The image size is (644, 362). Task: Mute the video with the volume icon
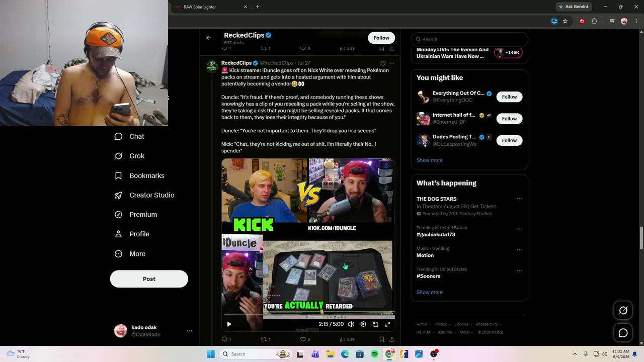pos(351,324)
